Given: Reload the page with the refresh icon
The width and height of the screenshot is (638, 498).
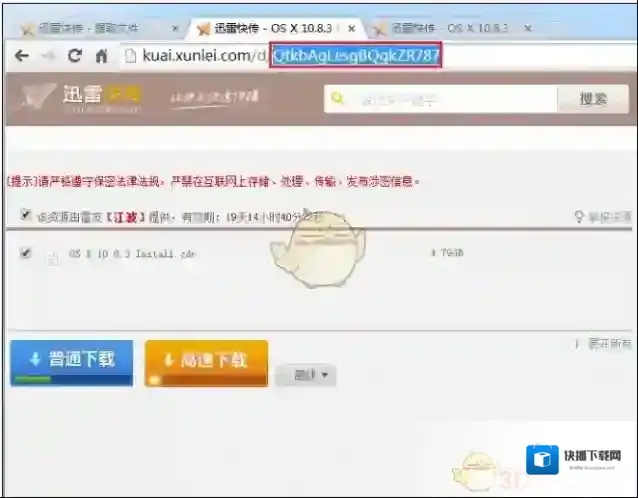Looking at the screenshot, I should (x=75, y=57).
